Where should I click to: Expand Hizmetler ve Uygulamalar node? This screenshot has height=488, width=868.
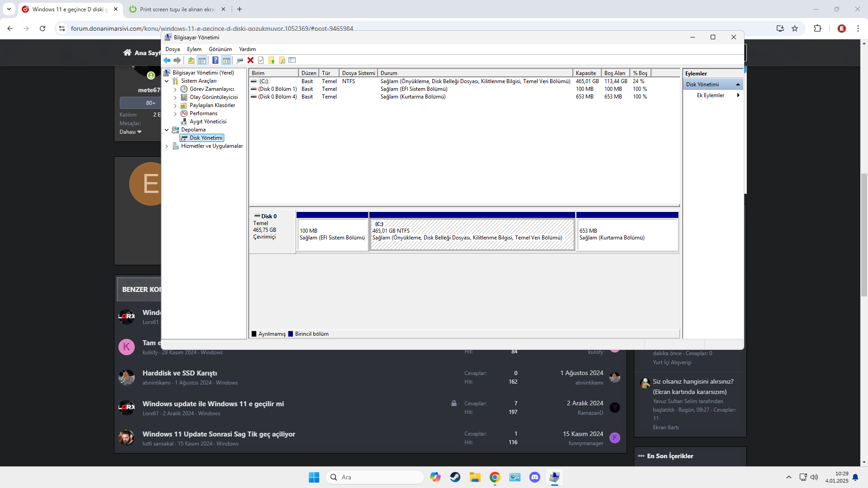[167, 146]
